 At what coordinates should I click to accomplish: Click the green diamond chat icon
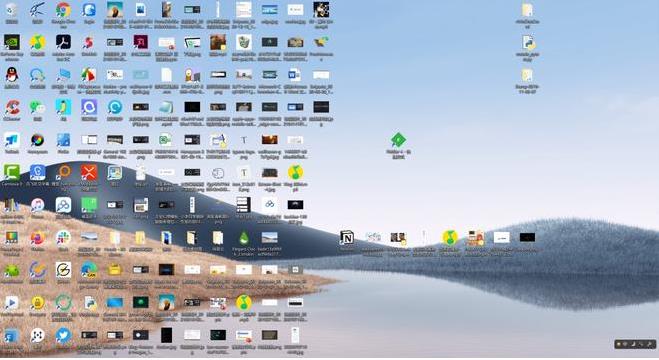pyautogui.click(x=398, y=140)
